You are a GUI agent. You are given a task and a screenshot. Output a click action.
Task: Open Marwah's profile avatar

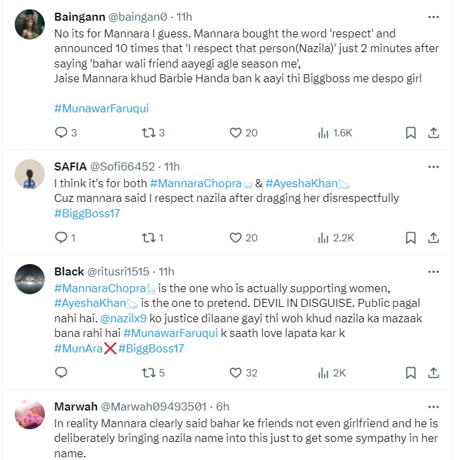click(29, 415)
